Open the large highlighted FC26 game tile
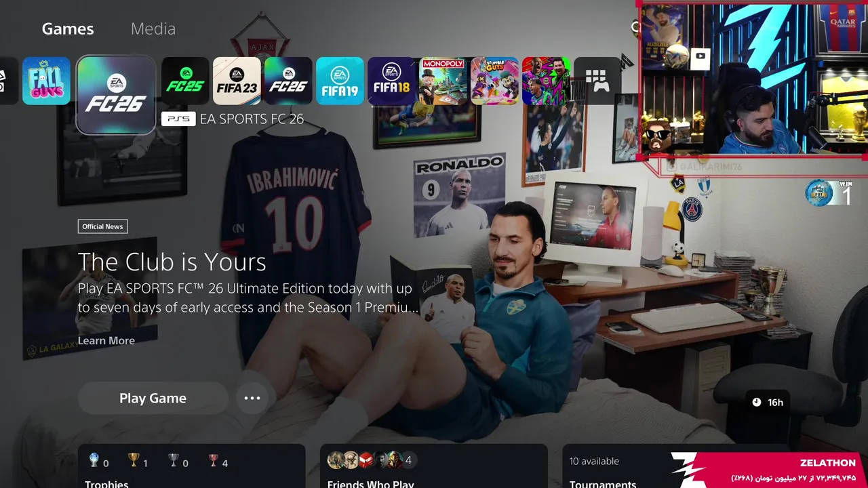 (x=116, y=95)
